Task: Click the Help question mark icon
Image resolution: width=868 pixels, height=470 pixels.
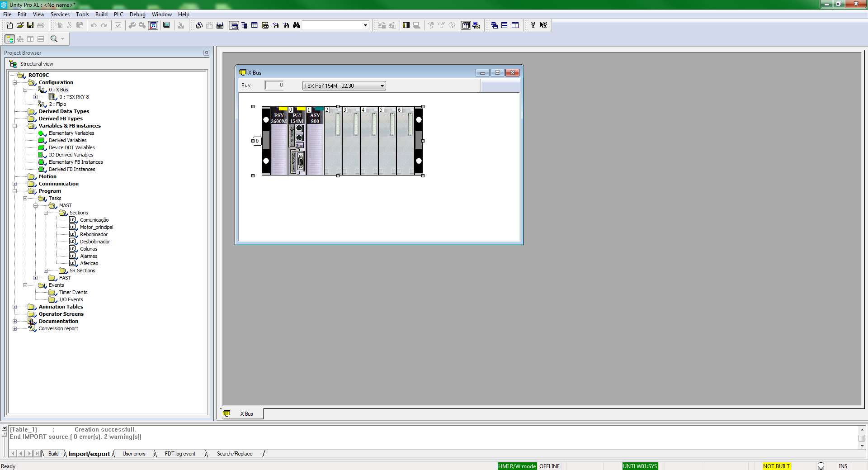Action: pyautogui.click(x=533, y=25)
